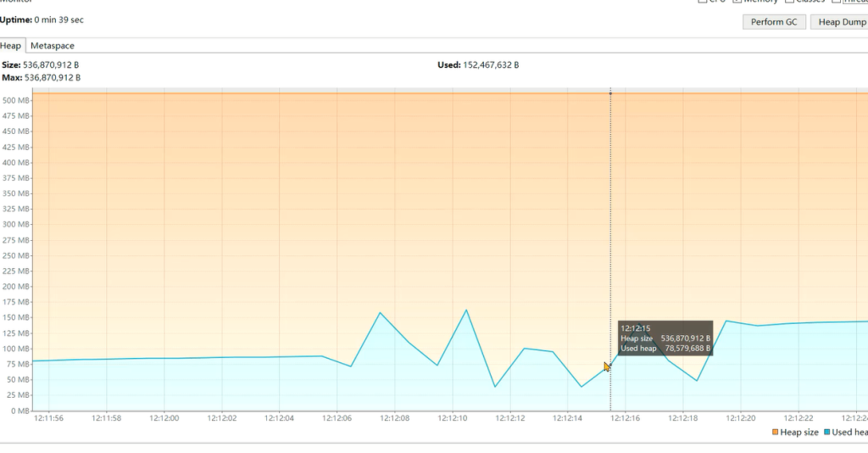
Task: Click the 12:12:08 time axis label
Action: 394,418
